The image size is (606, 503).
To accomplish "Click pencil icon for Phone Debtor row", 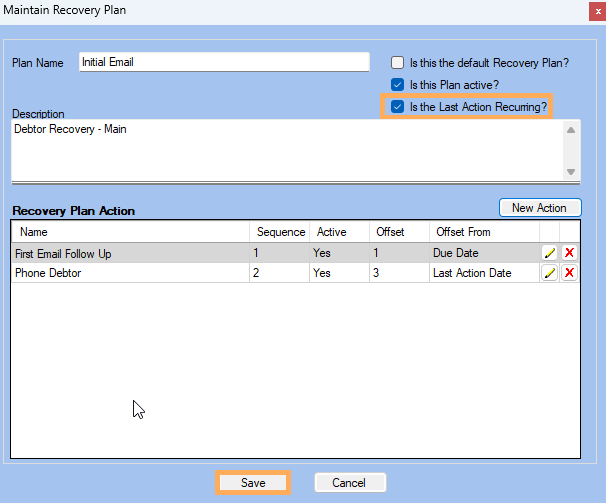I will point(549,273).
